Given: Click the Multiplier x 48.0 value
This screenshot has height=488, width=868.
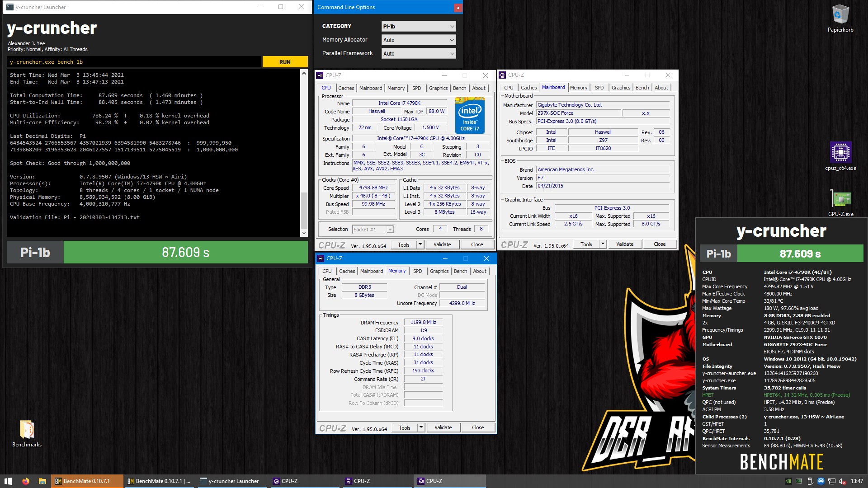Looking at the screenshot, I should (x=373, y=196).
